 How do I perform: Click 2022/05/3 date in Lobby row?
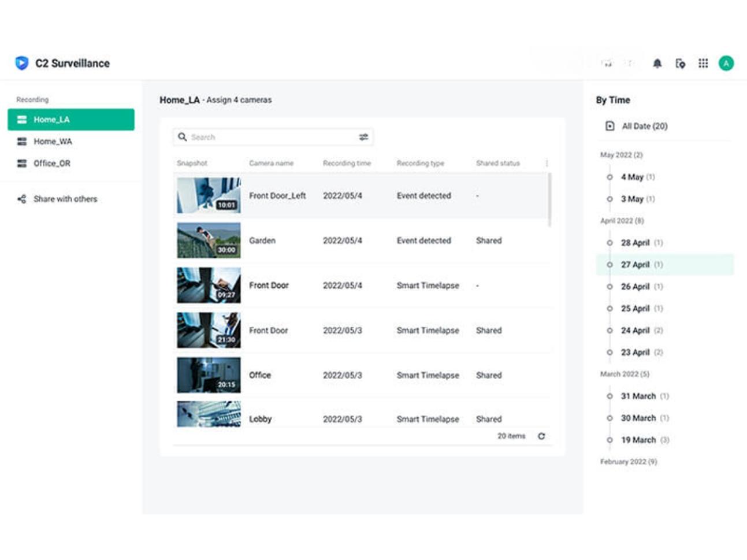pos(343,419)
